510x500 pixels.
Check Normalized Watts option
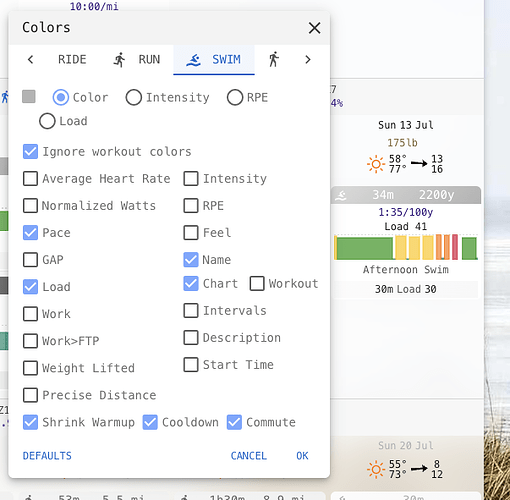point(30,206)
